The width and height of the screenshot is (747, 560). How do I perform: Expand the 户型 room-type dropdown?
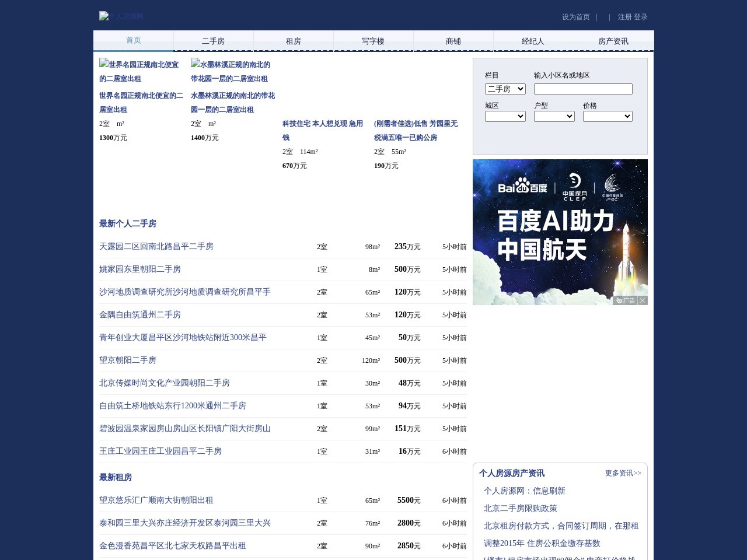(x=554, y=116)
